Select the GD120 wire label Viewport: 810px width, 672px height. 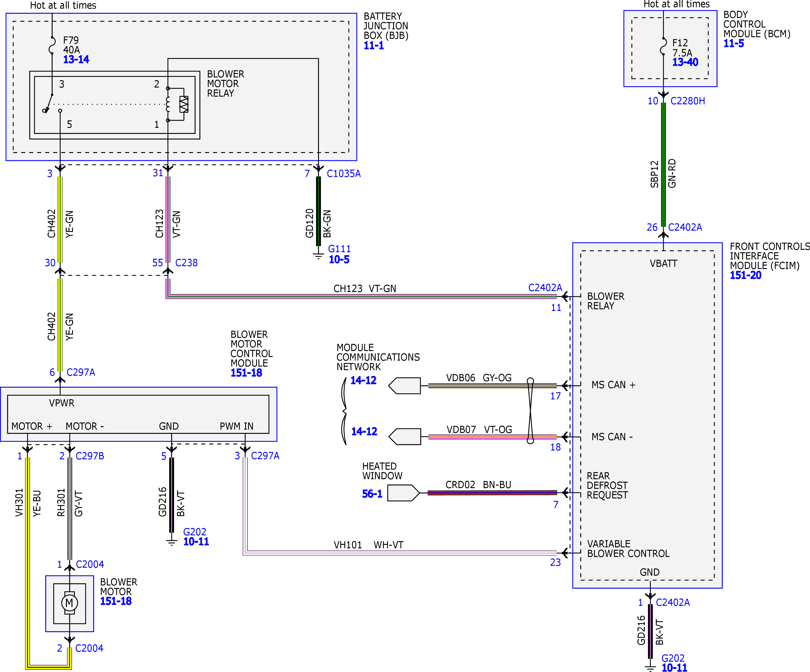310,223
